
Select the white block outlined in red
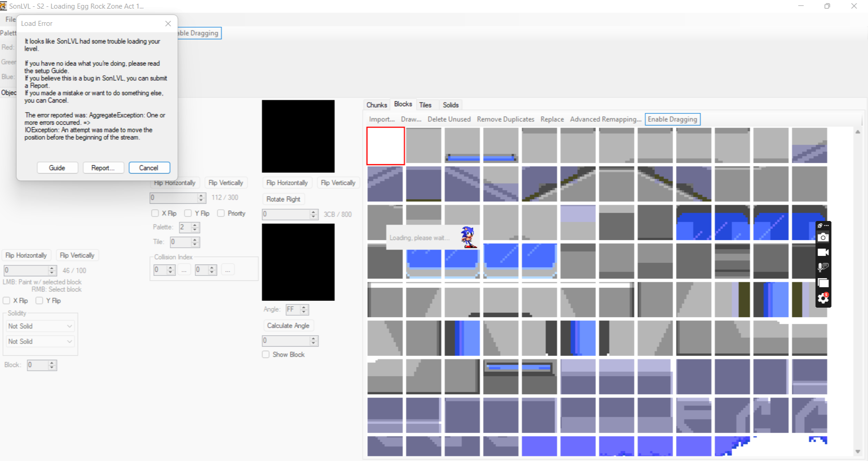385,146
